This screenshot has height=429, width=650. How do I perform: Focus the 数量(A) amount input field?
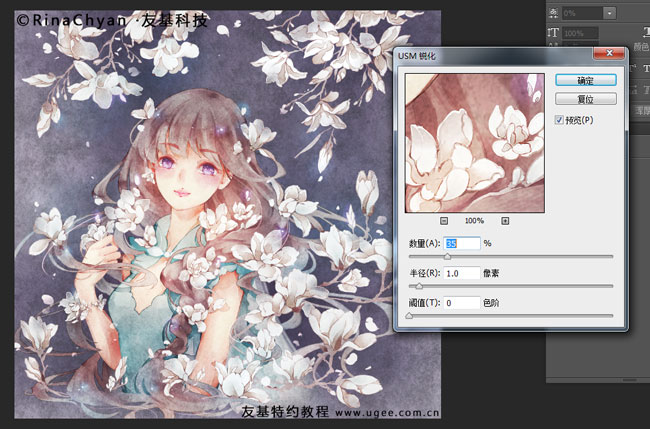pos(462,243)
